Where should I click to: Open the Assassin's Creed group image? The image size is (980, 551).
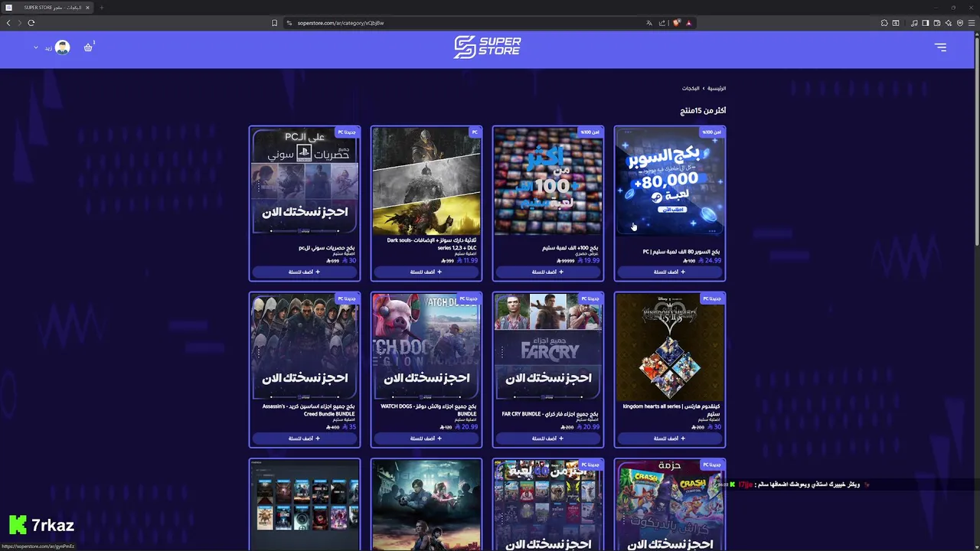click(x=305, y=348)
